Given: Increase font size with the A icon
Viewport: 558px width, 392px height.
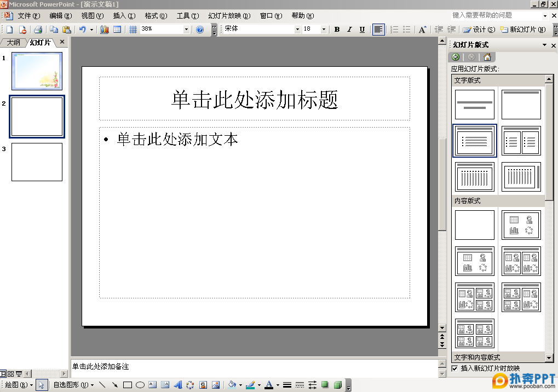Looking at the screenshot, I should point(422,30).
